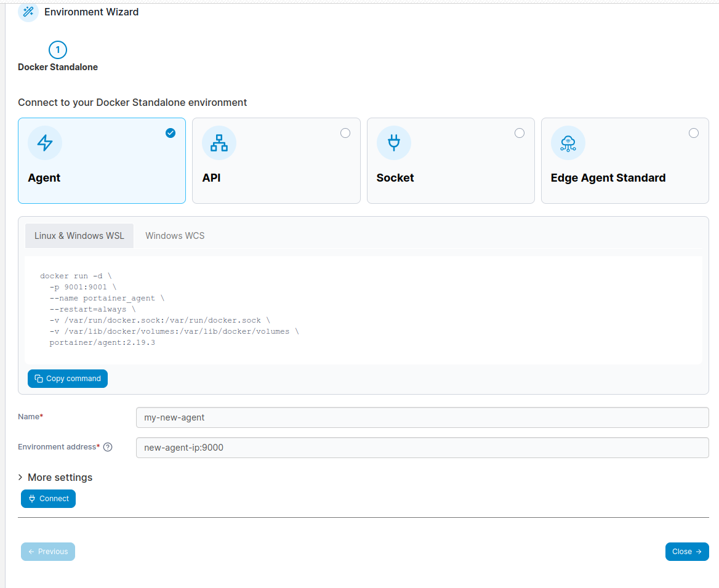Image resolution: width=719 pixels, height=588 pixels.
Task: Toggle the checked Agent option
Action: coord(171,133)
